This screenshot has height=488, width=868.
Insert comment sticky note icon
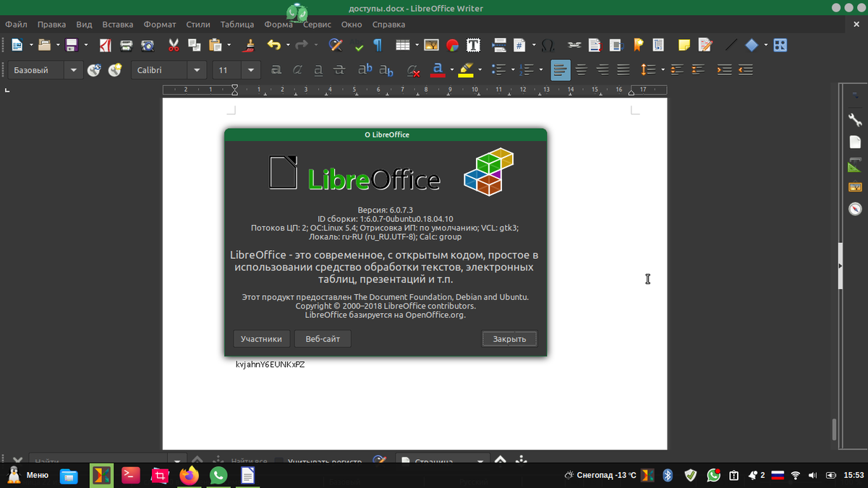click(684, 45)
